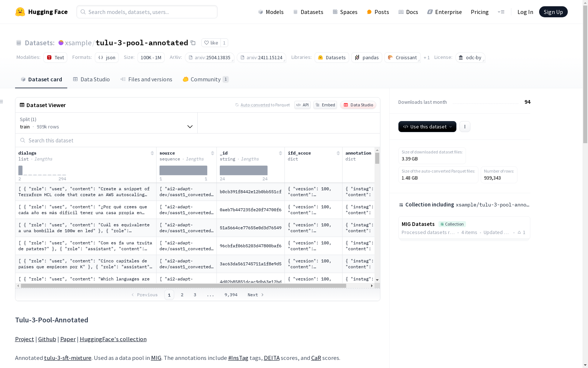Click the dataset viewer vertical scrollbar
The height and width of the screenshot is (368, 588).
pos(377,158)
